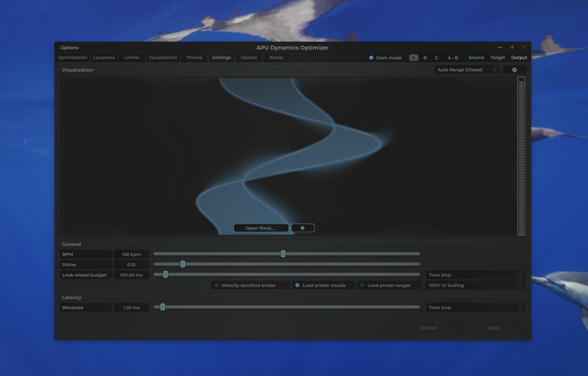Maximize window with green plus icon
The image size is (588, 376).
point(512,47)
